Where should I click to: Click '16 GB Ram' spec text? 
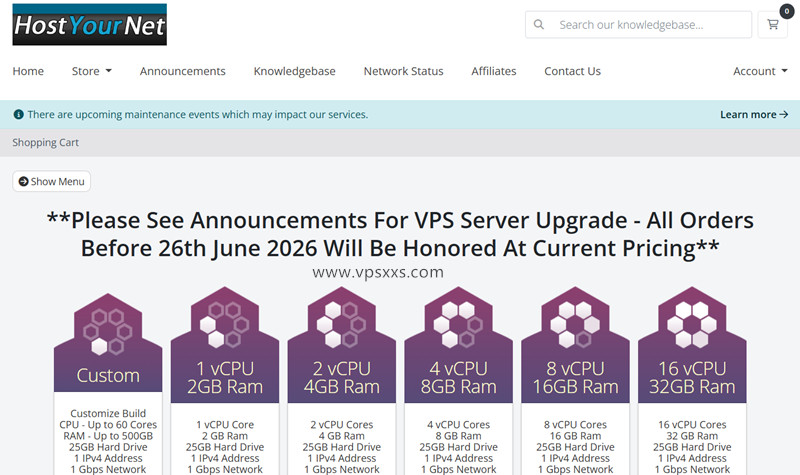pyautogui.click(x=576, y=436)
